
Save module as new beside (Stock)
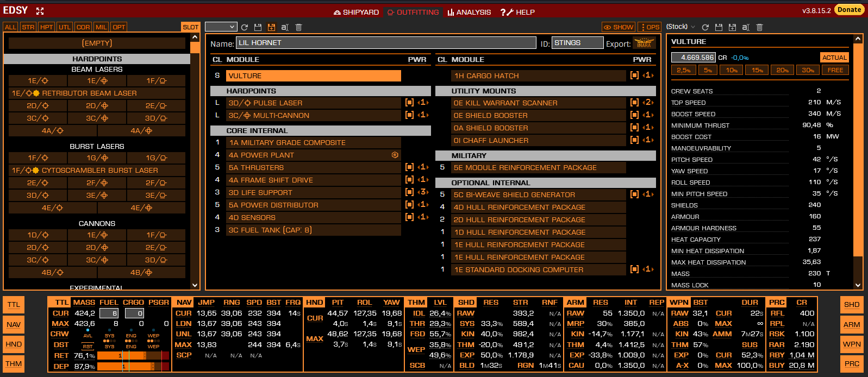click(x=732, y=27)
